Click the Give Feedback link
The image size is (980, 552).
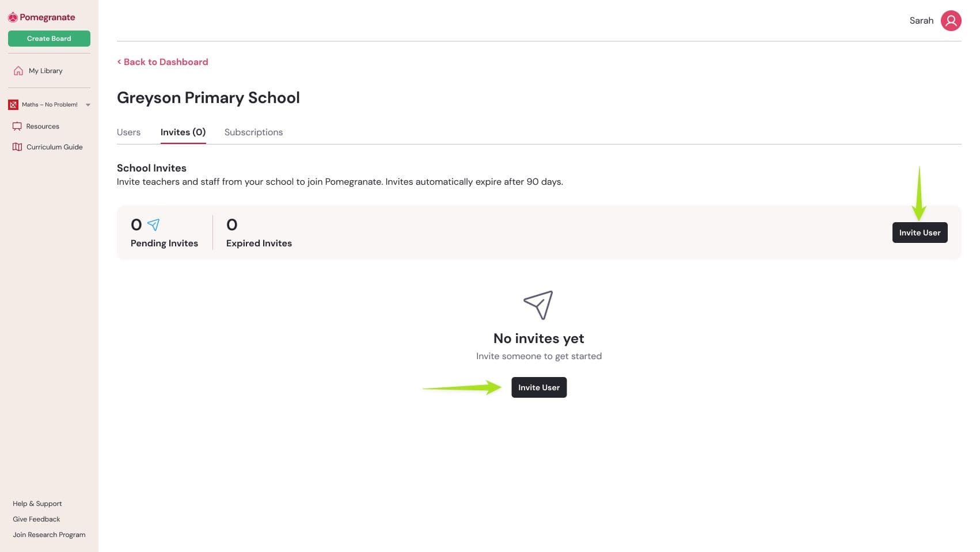pyautogui.click(x=36, y=519)
